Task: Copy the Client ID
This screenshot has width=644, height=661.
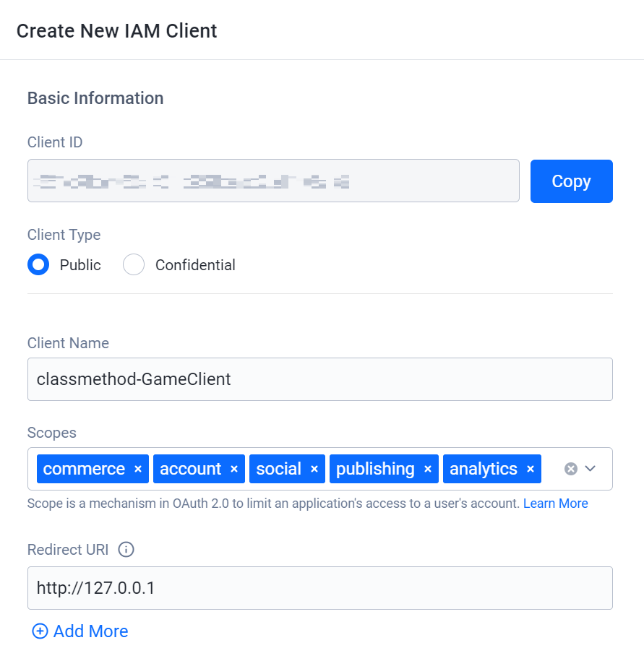Action: coord(571,181)
